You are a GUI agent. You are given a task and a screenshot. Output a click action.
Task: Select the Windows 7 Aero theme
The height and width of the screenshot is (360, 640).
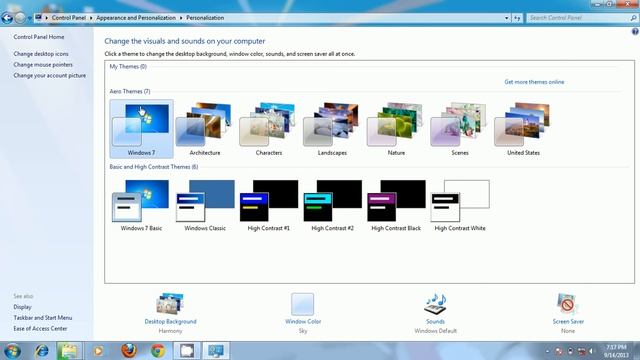pyautogui.click(x=141, y=129)
